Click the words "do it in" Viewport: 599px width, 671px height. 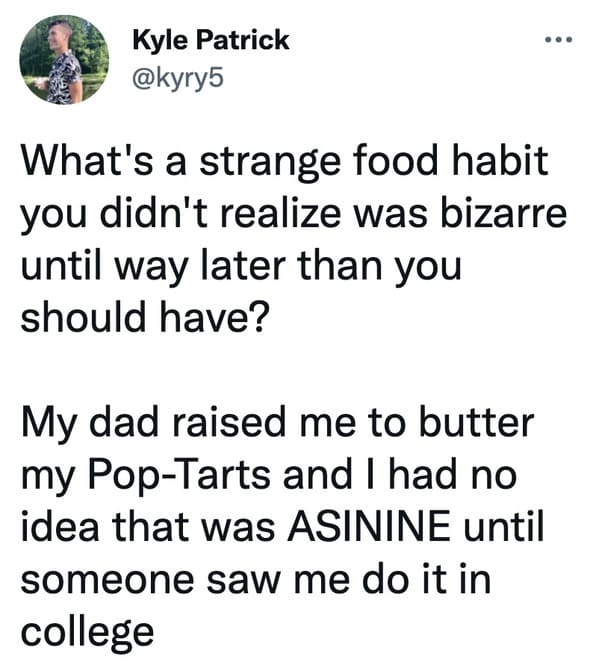coord(426,579)
